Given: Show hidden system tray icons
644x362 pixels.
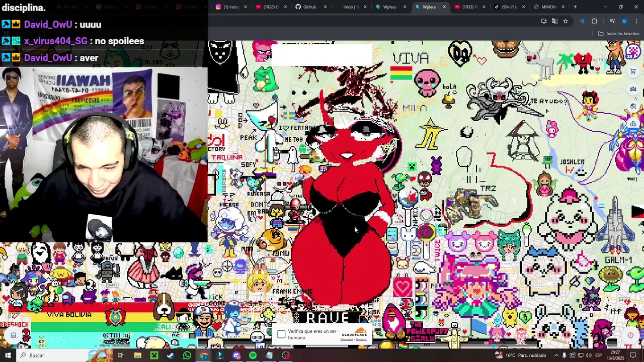Looking at the screenshot, I should tap(556, 355).
